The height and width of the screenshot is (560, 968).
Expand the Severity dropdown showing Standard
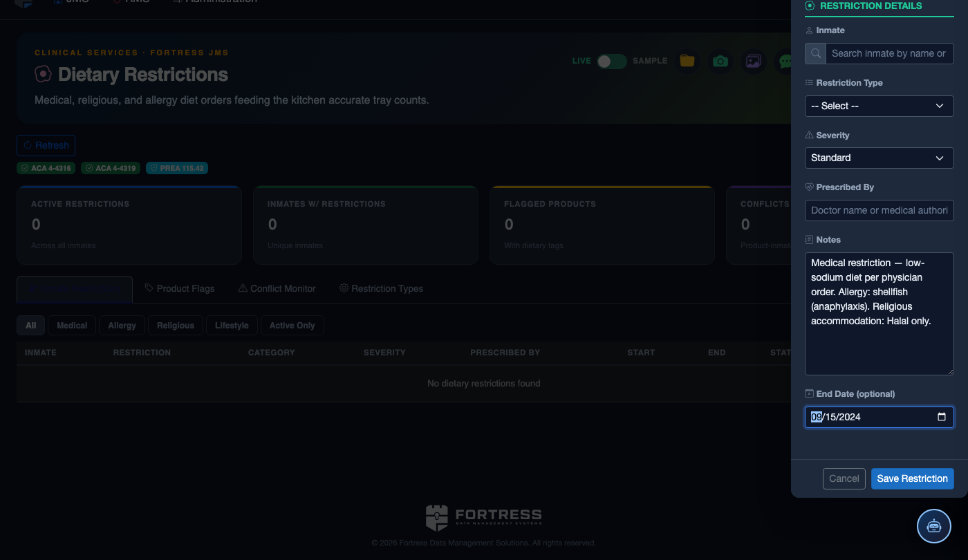(879, 158)
